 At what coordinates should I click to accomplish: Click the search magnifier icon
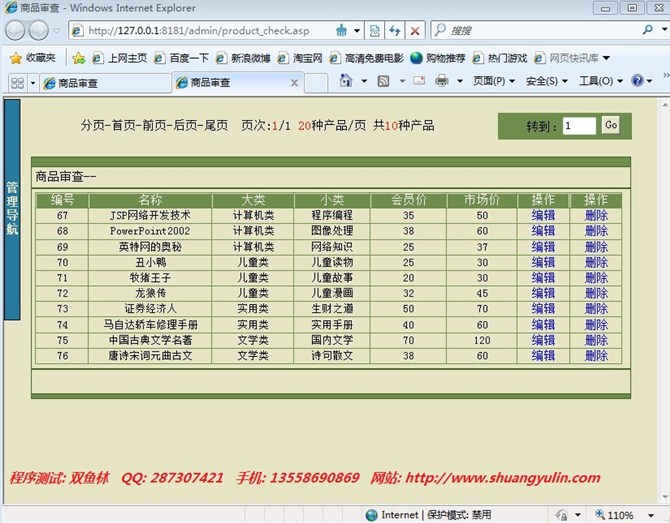click(x=648, y=30)
